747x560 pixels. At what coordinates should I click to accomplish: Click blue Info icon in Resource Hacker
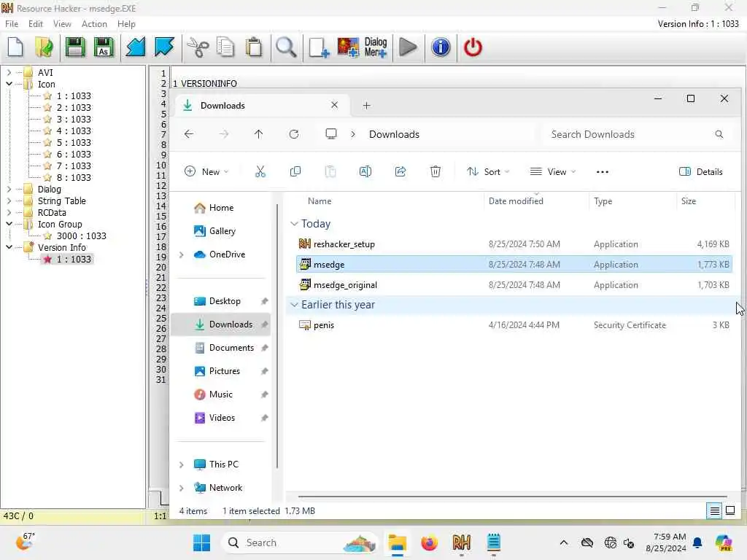point(441,47)
